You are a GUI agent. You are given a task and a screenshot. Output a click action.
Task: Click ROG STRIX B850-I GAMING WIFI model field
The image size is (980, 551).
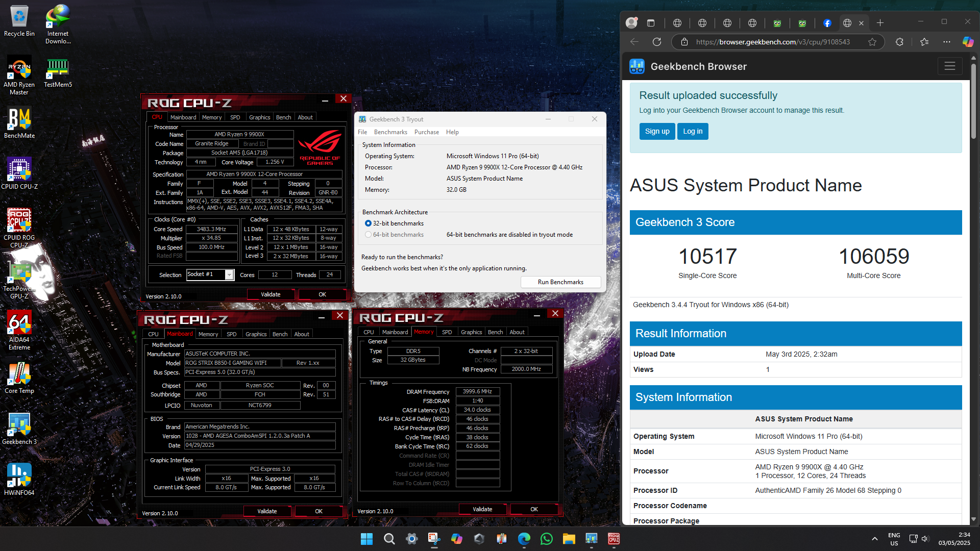(232, 363)
